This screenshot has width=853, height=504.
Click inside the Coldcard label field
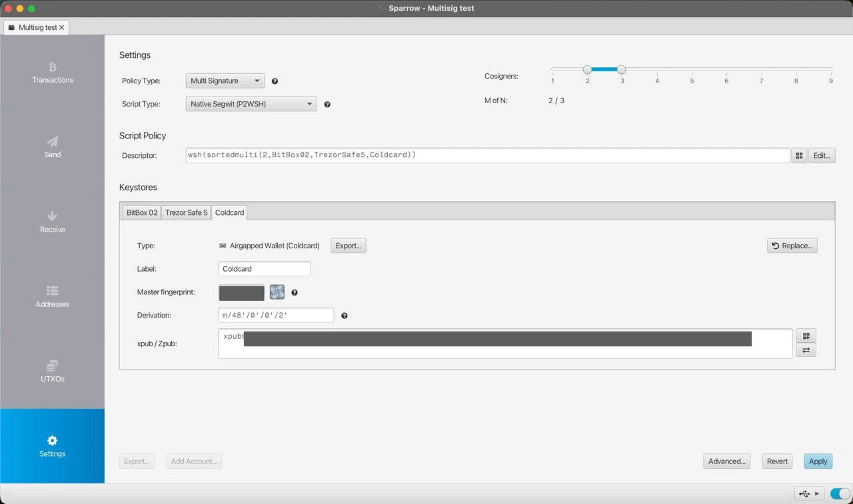click(x=264, y=268)
